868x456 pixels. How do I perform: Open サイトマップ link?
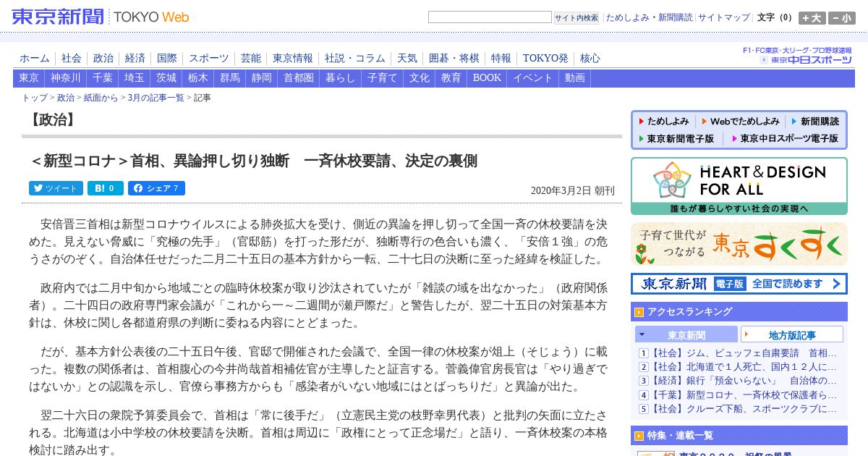point(724,17)
